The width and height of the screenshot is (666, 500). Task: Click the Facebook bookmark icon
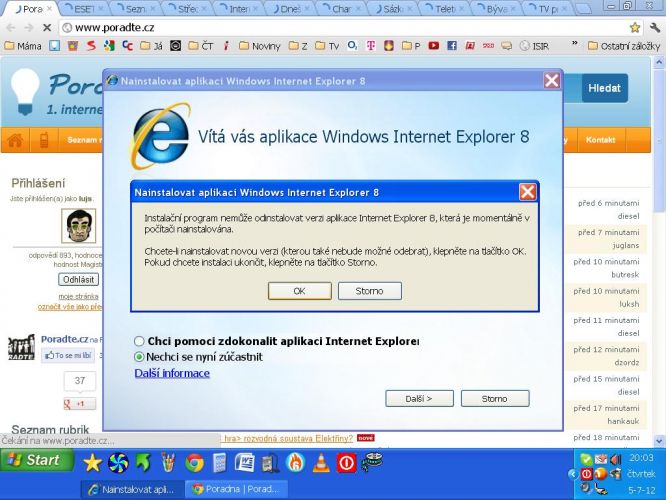coord(452,45)
